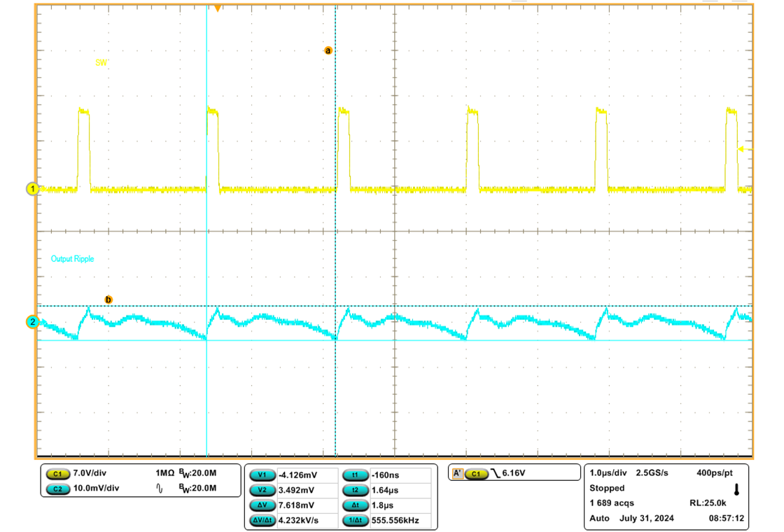Select the Stopped acquisition status
Screen dimensions: 784x532
pyautogui.click(x=606, y=489)
